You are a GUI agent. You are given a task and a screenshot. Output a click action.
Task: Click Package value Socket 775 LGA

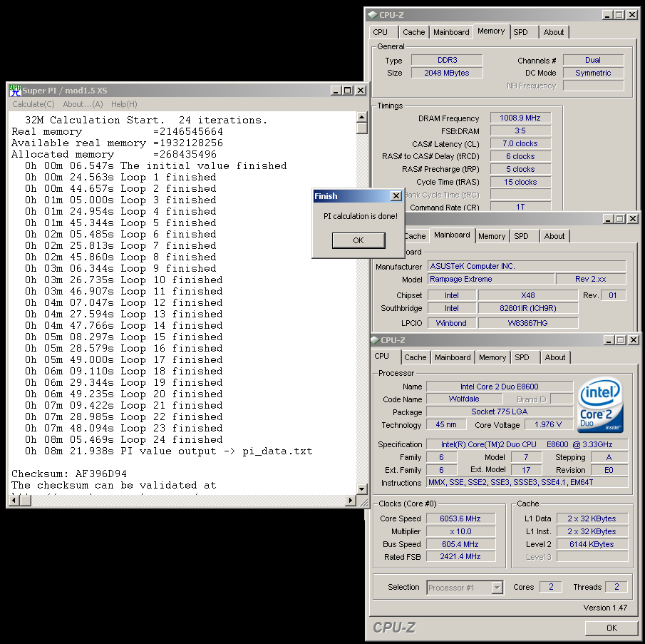[x=500, y=412]
